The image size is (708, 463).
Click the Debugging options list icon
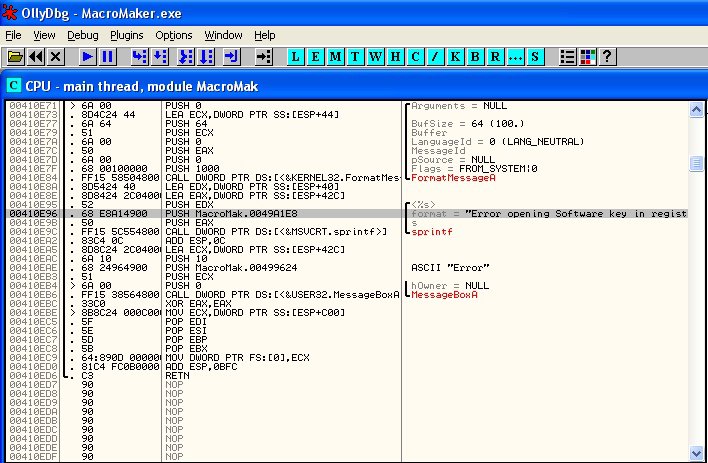[568, 57]
